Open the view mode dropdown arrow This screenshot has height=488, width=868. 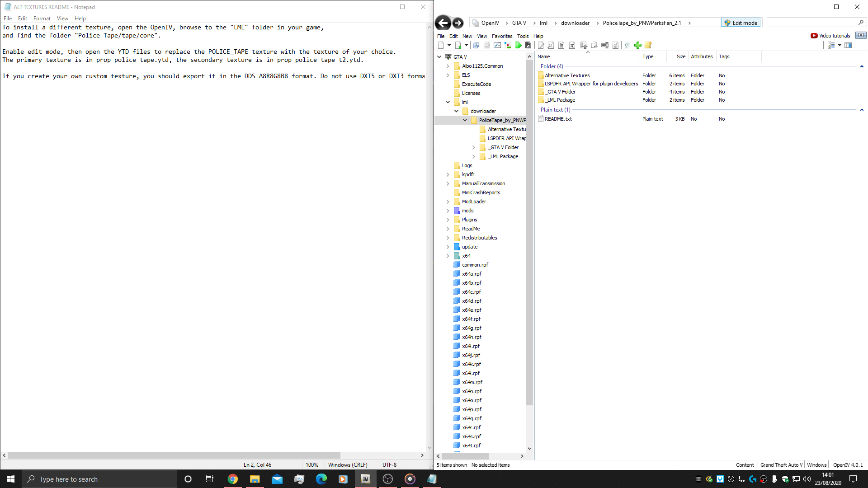coord(840,45)
